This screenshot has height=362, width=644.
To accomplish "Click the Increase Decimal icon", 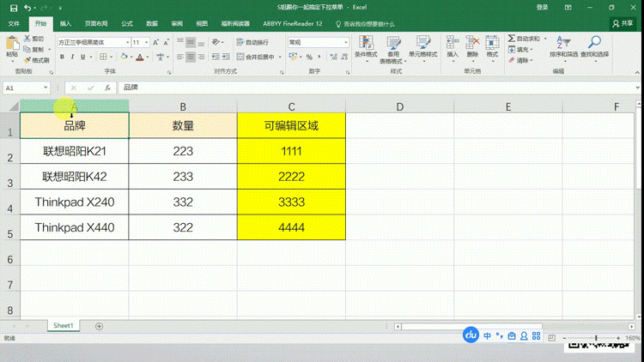I will 333,57.
